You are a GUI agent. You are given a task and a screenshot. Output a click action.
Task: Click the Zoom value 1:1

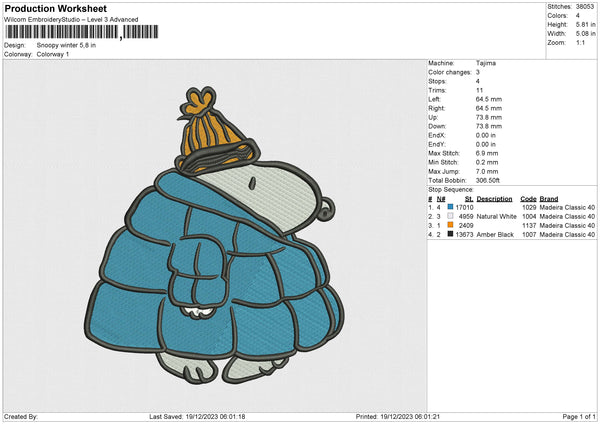pos(580,42)
